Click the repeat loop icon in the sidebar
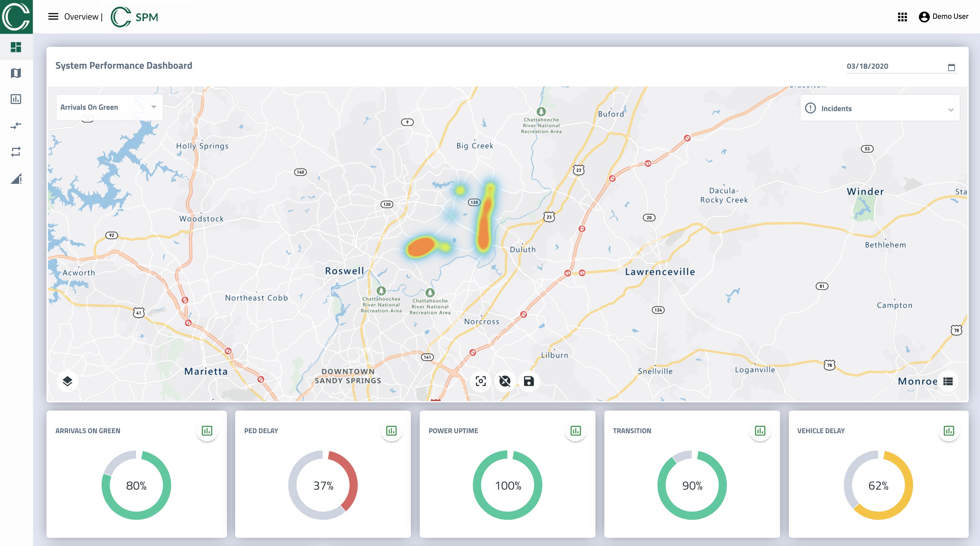 point(16,152)
